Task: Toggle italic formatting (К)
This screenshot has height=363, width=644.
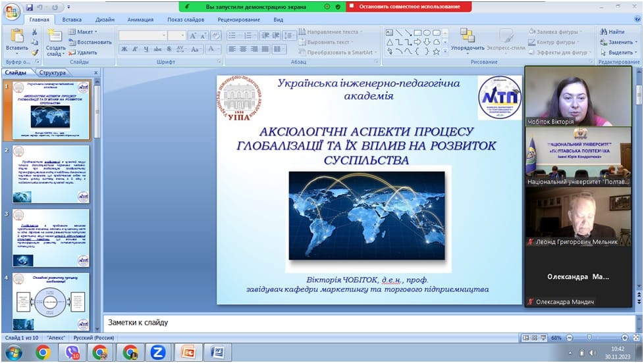Action: 135,49
